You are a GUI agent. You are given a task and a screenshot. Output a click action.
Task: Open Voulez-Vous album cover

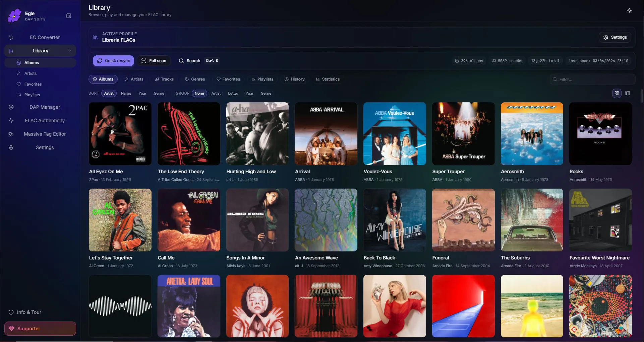(x=395, y=134)
